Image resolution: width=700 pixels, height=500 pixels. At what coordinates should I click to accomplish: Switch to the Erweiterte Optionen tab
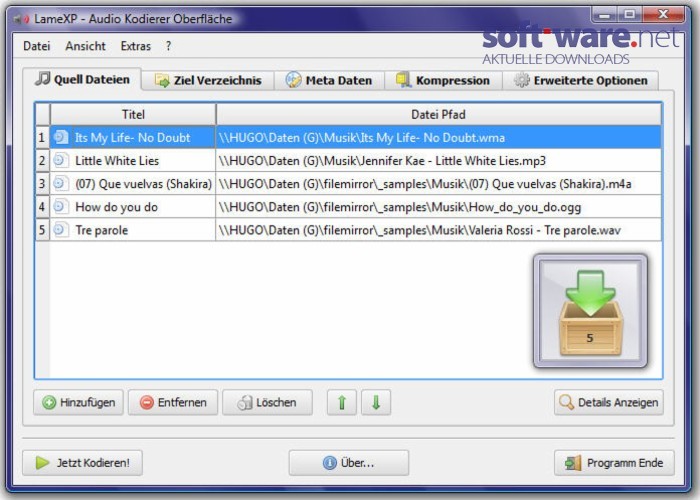click(x=580, y=80)
